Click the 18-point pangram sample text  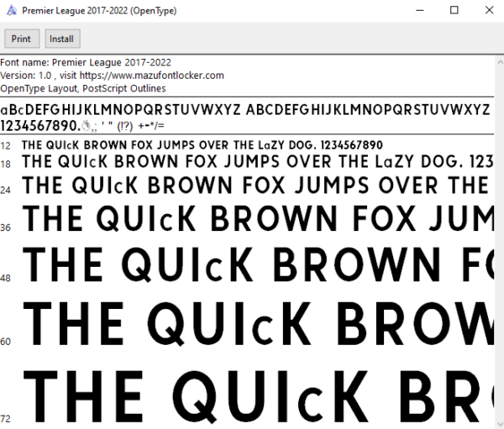258,162
